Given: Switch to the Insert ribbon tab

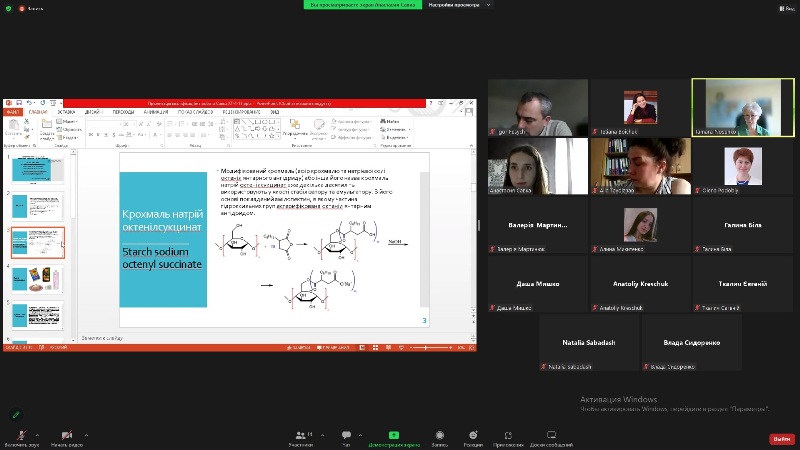Looking at the screenshot, I should 66,112.
